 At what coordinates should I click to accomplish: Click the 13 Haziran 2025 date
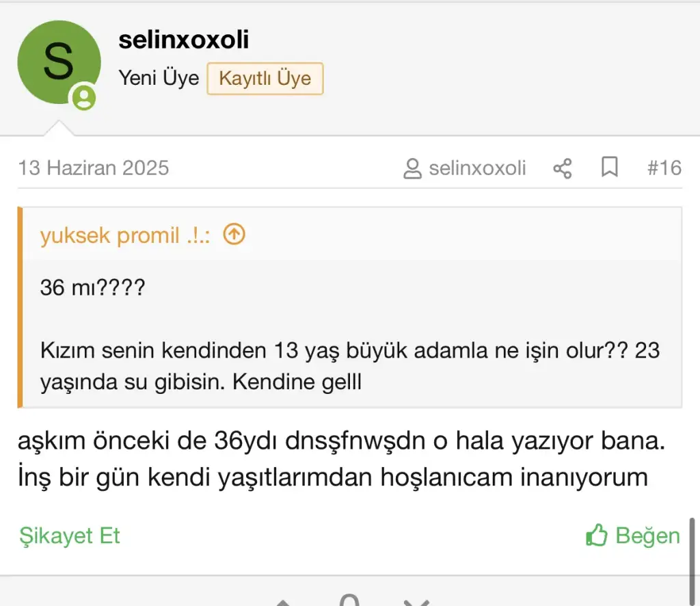point(93,168)
